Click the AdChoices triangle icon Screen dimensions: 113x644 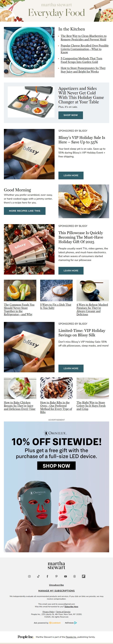click(76, 623)
